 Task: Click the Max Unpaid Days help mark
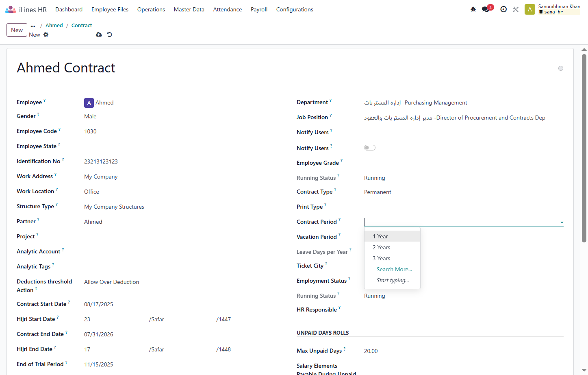(x=345, y=348)
